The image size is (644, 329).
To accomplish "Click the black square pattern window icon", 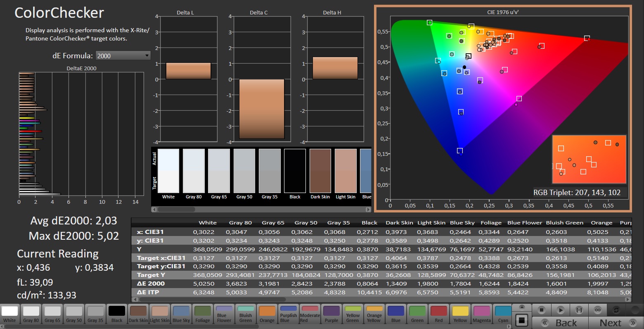I will pos(522,320).
